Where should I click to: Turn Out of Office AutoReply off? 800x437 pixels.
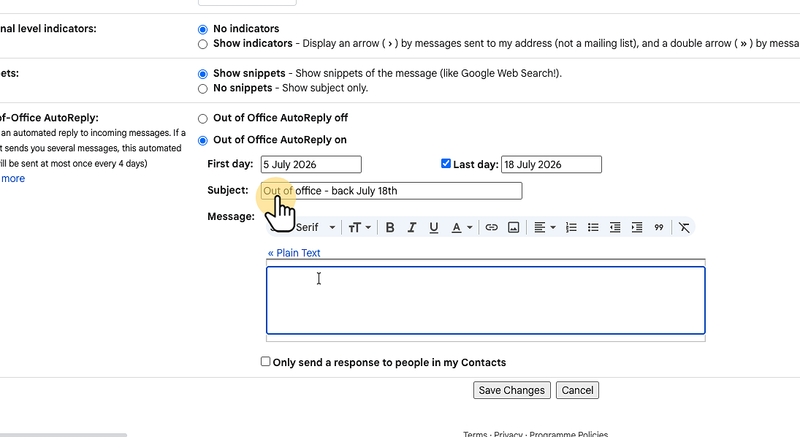pos(203,118)
